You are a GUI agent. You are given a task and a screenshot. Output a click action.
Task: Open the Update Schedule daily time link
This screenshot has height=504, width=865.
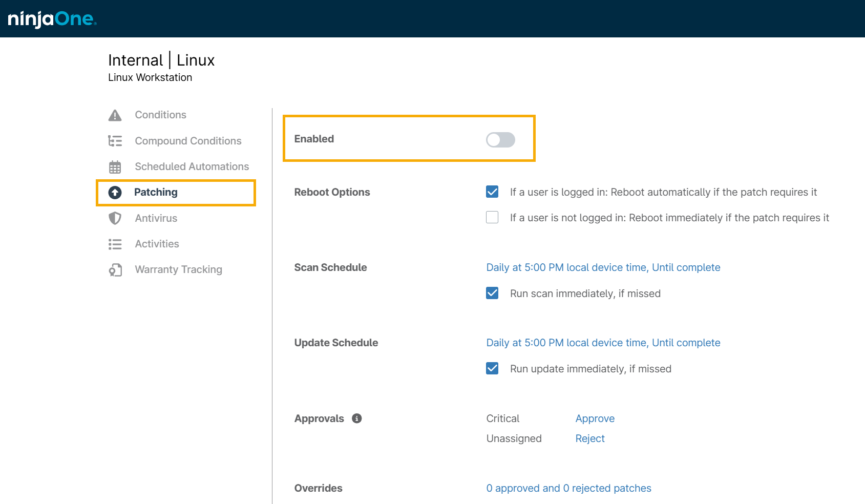603,343
